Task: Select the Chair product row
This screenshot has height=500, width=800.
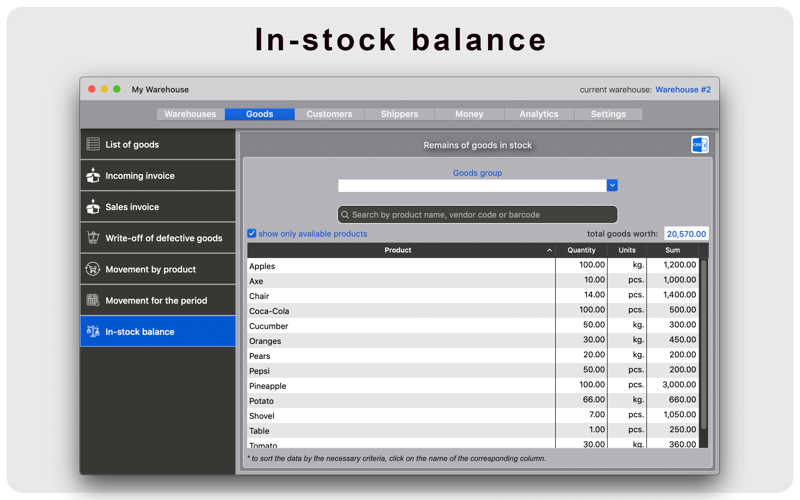Action: click(473, 295)
